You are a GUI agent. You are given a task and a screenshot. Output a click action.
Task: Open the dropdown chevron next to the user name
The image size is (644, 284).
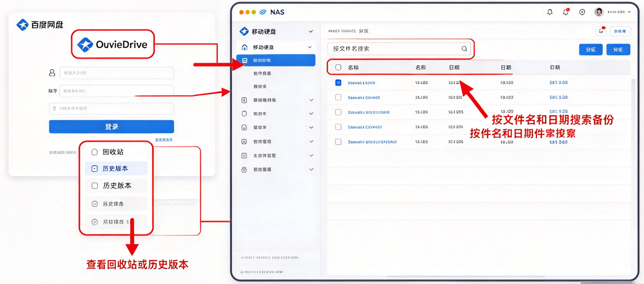pos(629,12)
